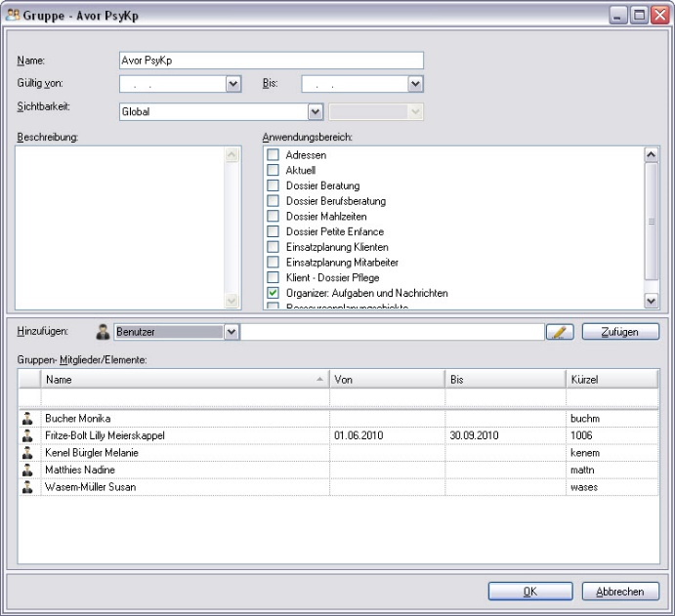Click the group icon in title bar
675x616 pixels.
(x=13, y=14)
